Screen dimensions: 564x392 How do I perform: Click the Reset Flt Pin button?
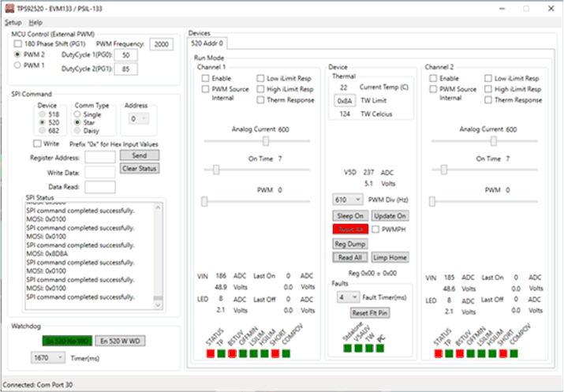click(x=370, y=313)
